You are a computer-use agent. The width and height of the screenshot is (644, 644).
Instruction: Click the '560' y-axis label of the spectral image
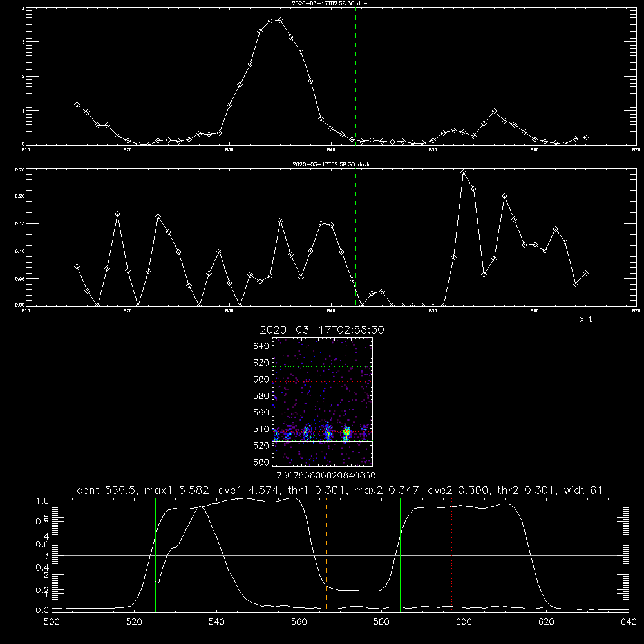point(261,412)
